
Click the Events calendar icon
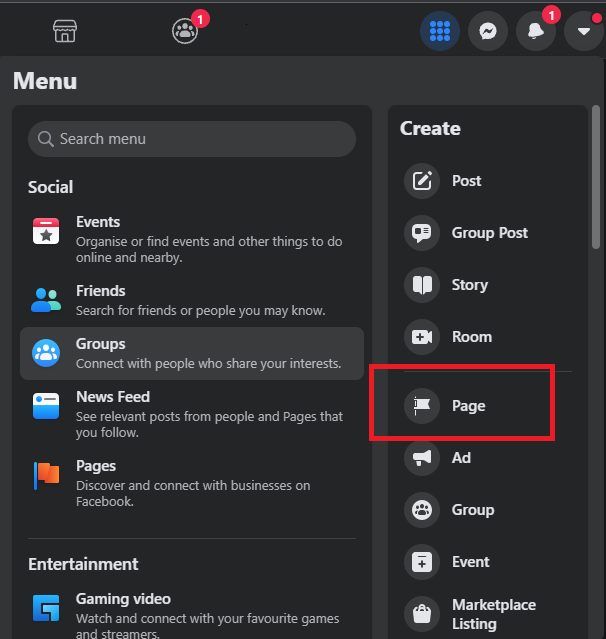pos(46,231)
